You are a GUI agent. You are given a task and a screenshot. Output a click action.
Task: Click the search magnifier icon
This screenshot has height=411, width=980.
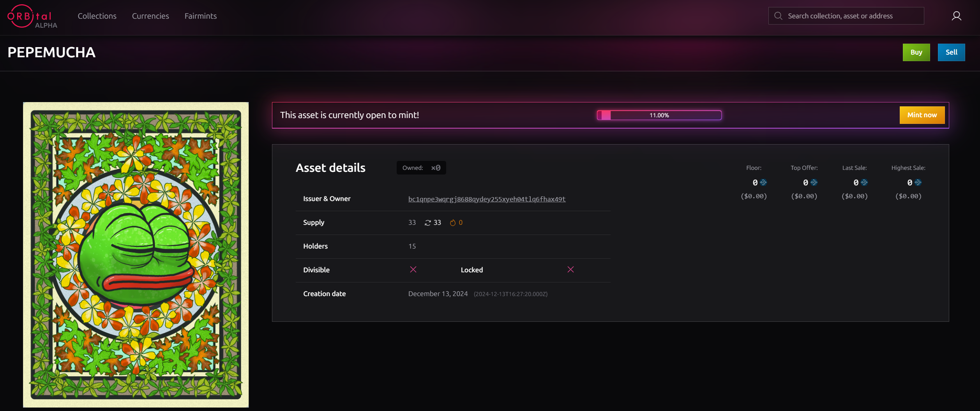(x=778, y=16)
